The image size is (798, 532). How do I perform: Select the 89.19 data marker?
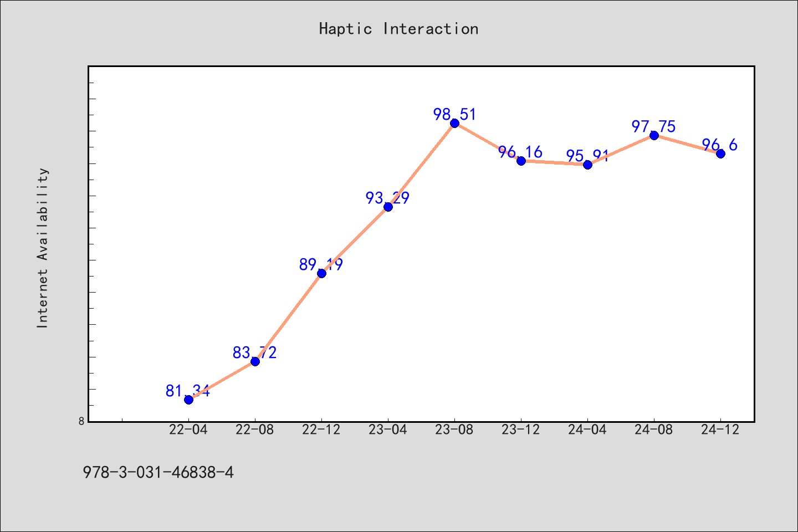[321, 273]
